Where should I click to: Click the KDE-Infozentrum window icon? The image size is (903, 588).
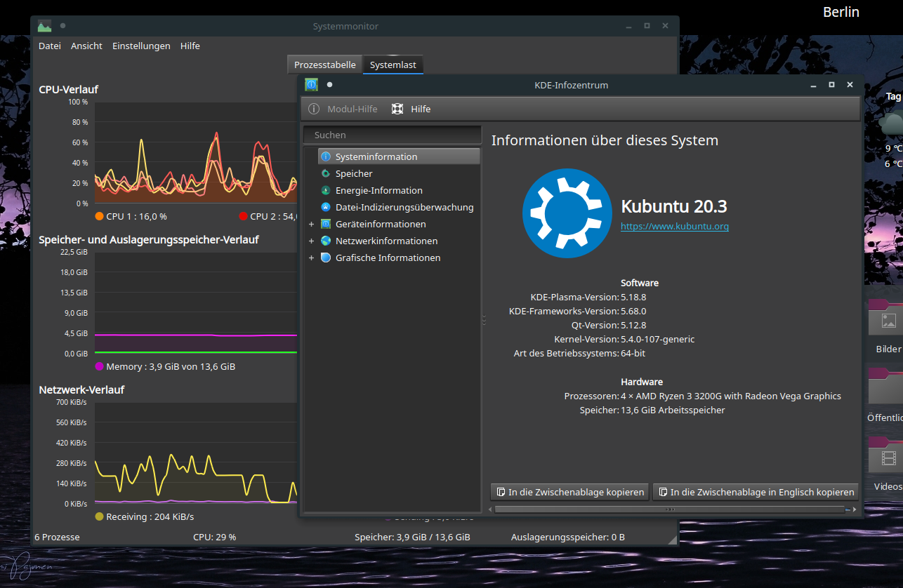(311, 84)
